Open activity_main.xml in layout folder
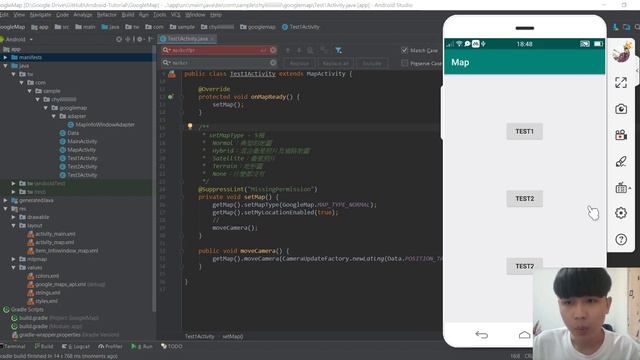Image resolution: width=640 pixels, height=360 pixels. 51,234
